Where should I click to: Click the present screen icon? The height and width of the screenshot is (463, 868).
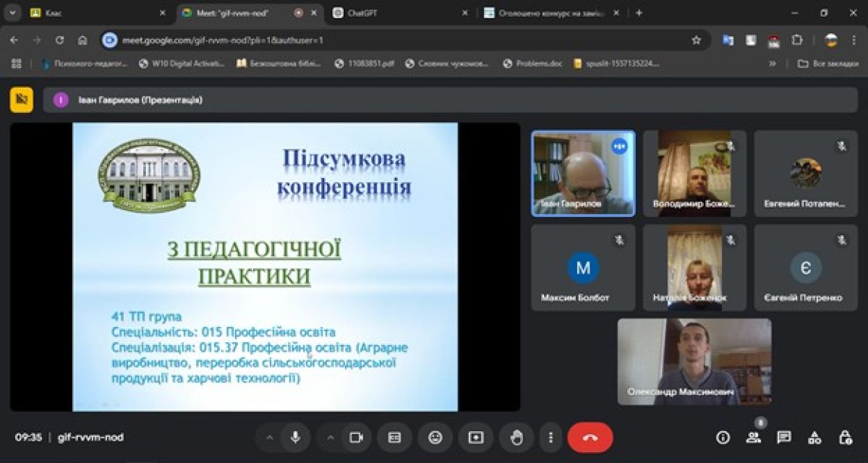pos(475,438)
